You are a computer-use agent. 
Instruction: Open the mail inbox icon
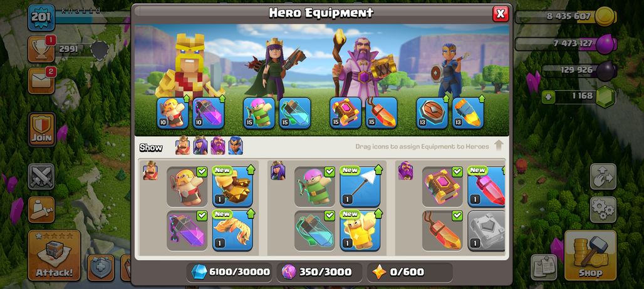(x=41, y=81)
